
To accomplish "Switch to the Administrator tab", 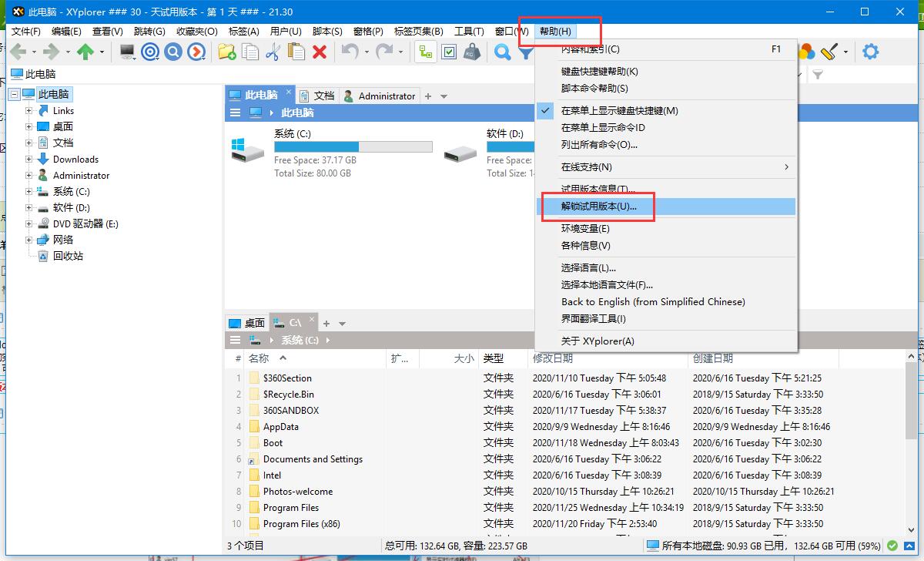I will coord(379,96).
